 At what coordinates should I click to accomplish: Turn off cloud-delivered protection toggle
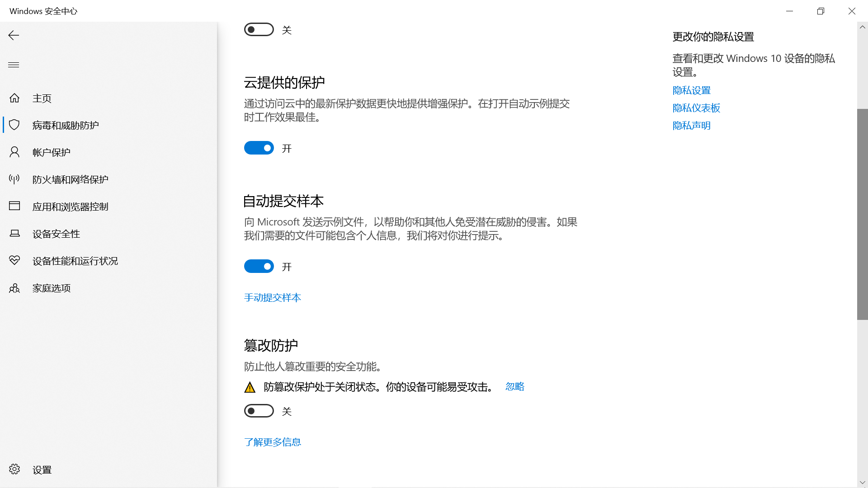point(259,148)
